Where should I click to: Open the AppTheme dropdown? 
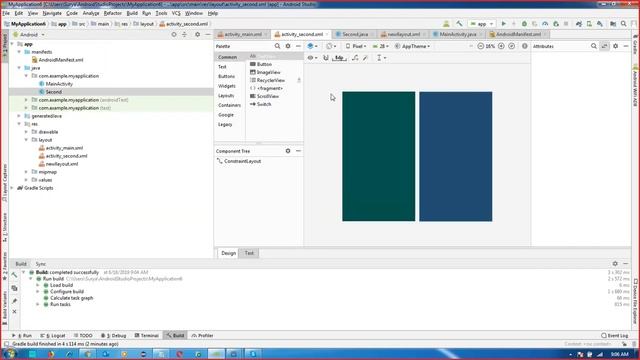(x=412, y=46)
